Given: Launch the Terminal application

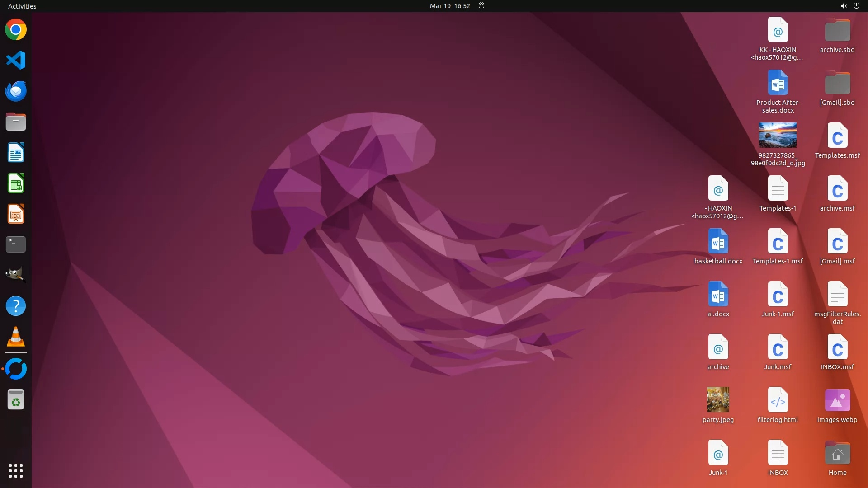Looking at the screenshot, I should coord(16,244).
